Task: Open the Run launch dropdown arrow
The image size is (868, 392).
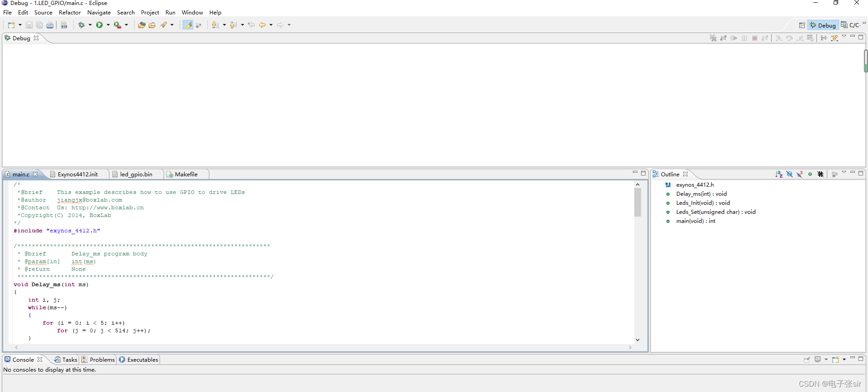Action: tap(108, 25)
